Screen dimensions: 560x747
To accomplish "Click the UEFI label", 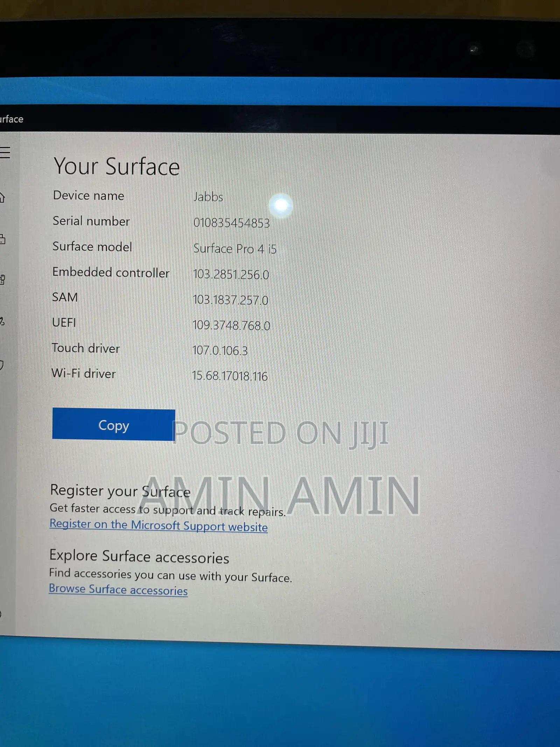I will pyautogui.click(x=64, y=322).
